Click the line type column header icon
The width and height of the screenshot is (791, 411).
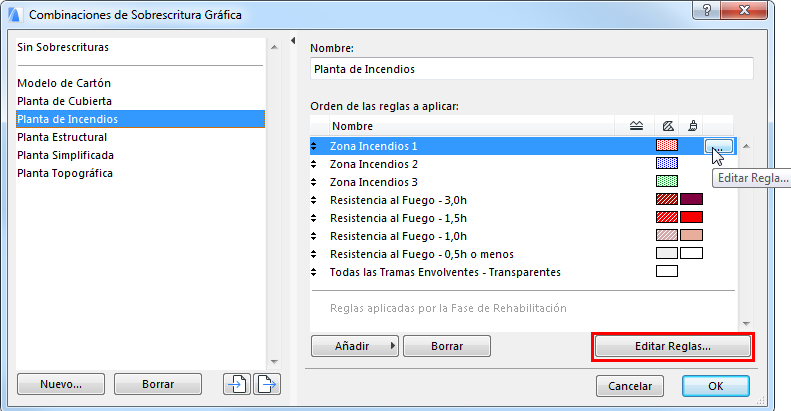pos(636,126)
